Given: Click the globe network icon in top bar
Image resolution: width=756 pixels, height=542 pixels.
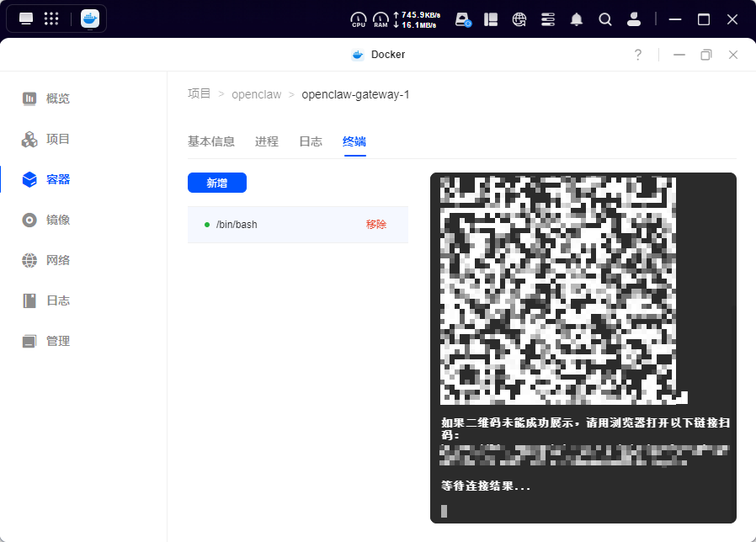Looking at the screenshot, I should pyautogui.click(x=519, y=19).
